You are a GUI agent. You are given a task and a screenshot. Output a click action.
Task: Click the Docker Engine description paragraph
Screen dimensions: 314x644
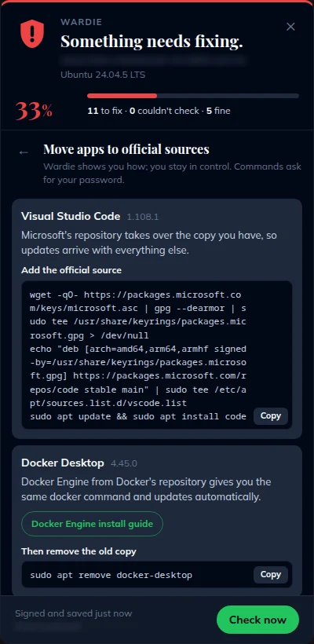pos(146,489)
